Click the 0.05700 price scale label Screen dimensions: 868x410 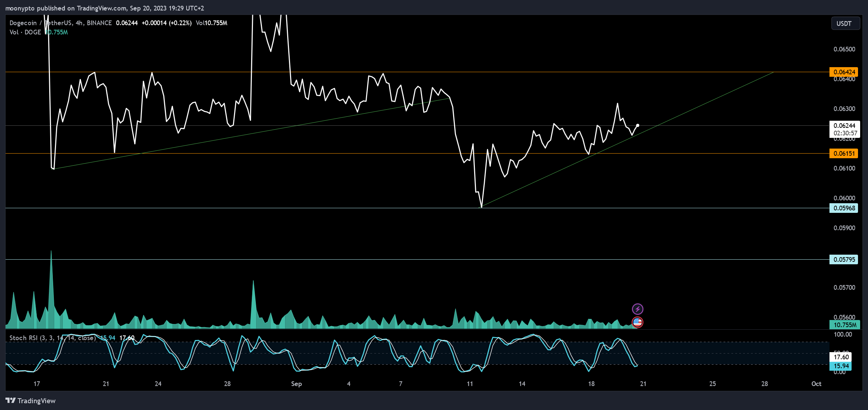(844, 287)
